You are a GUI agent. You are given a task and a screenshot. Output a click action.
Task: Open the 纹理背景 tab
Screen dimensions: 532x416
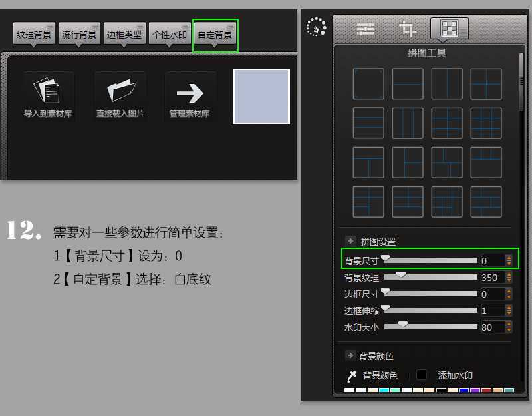point(34,34)
